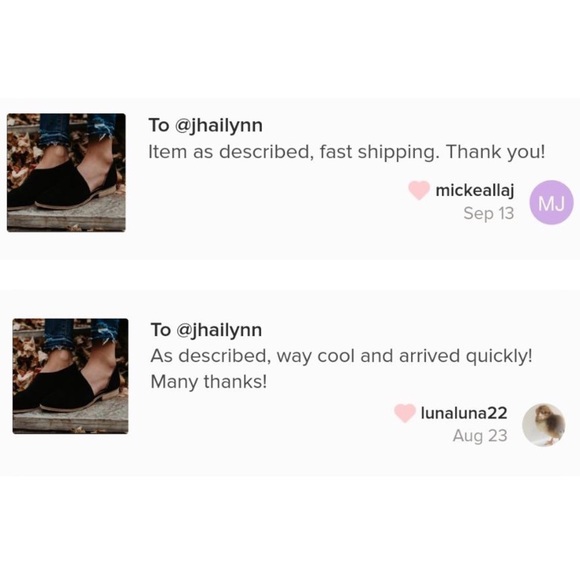580x580 pixels.
Task: Click 'As described, way cool' text
Action: (x=253, y=356)
